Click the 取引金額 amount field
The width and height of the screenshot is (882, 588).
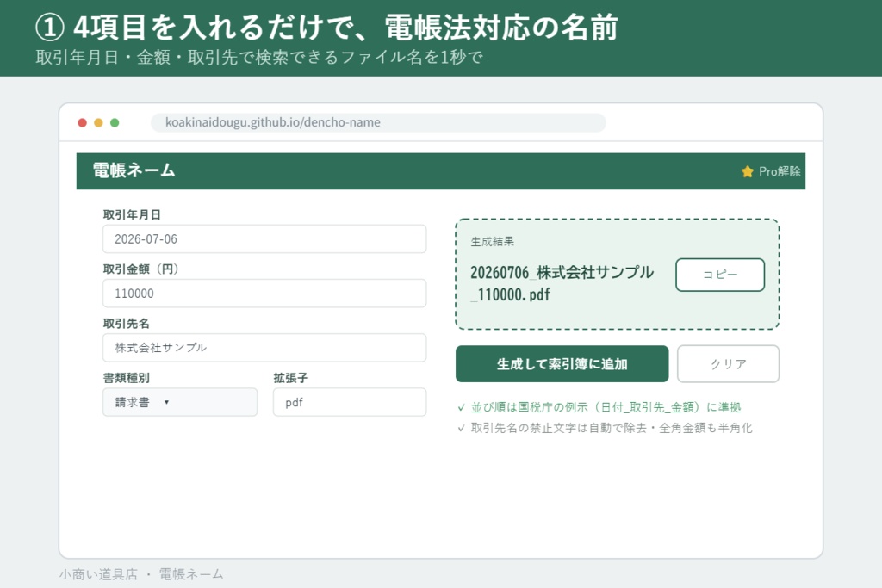point(264,294)
